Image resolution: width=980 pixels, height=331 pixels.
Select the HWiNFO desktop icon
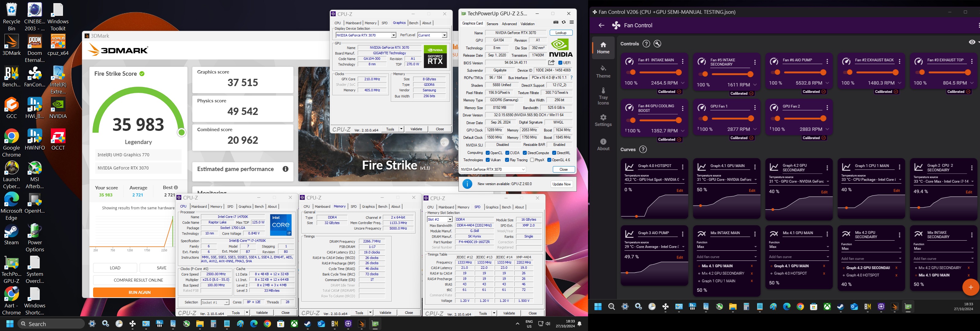[35, 139]
